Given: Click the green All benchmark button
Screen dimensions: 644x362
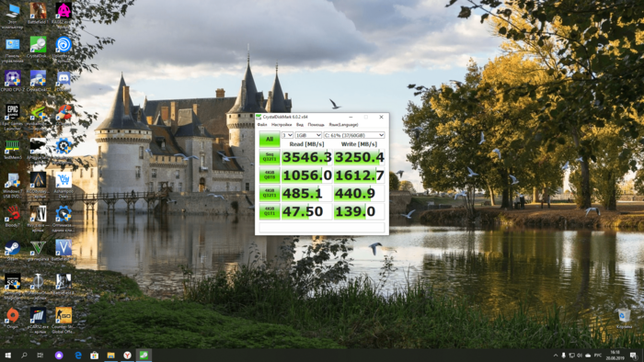Looking at the screenshot, I should point(270,140).
